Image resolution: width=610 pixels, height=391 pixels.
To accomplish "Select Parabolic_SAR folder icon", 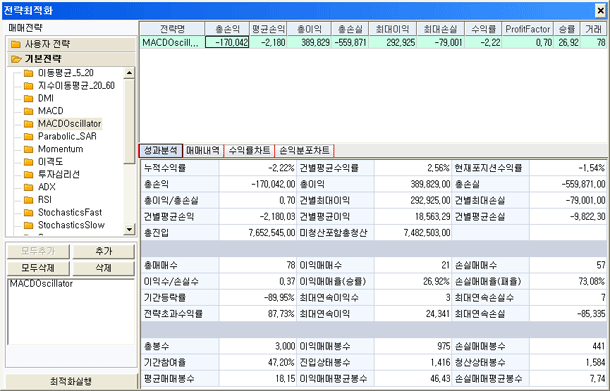I will click(x=28, y=137).
